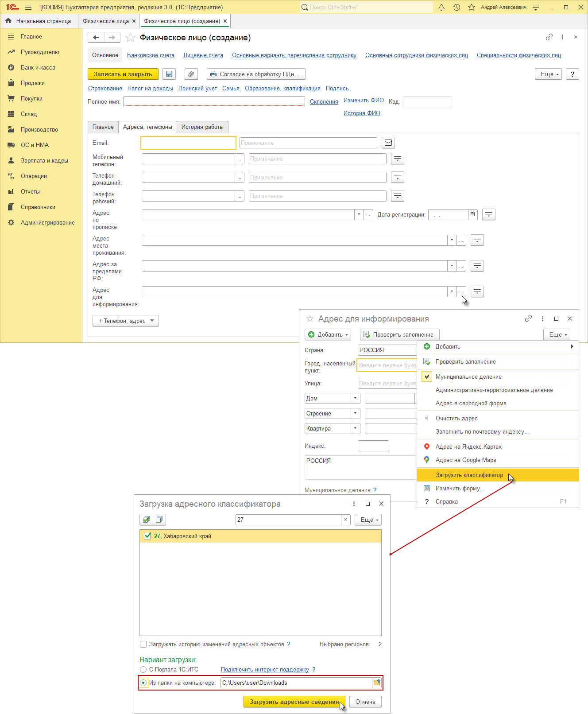
Task: Open the Строение type dropdown
Action: pos(355,413)
